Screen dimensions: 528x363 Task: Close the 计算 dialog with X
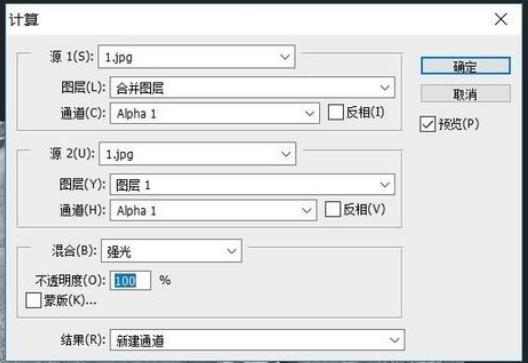point(501,19)
